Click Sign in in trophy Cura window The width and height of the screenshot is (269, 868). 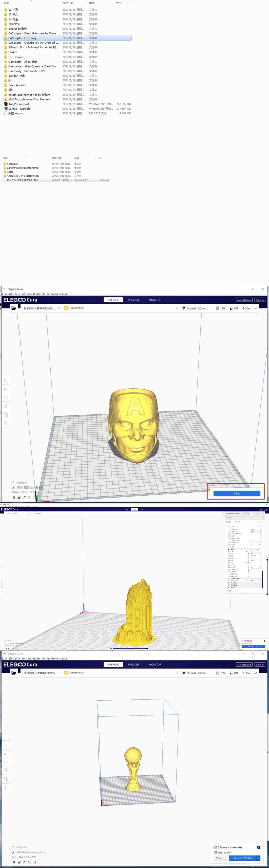tap(260, 664)
